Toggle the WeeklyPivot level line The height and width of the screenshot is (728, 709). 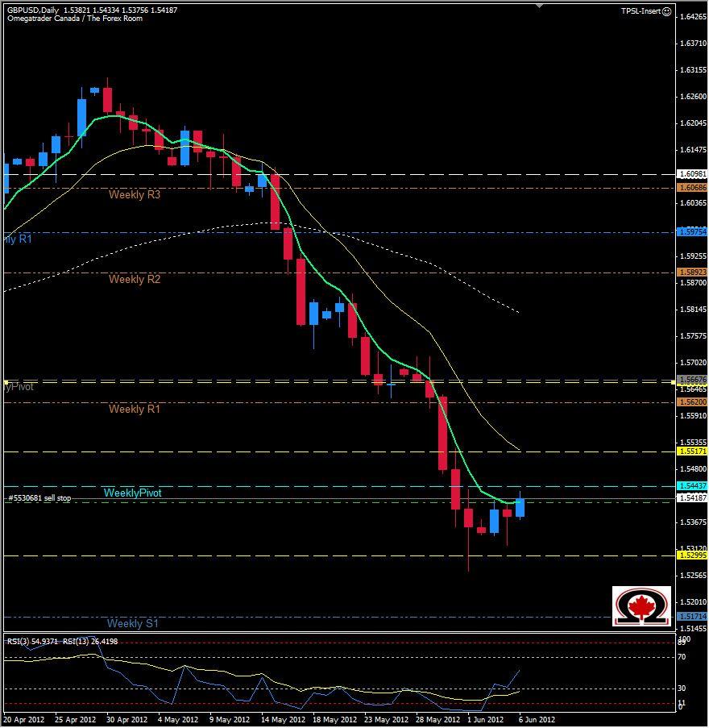click(133, 492)
